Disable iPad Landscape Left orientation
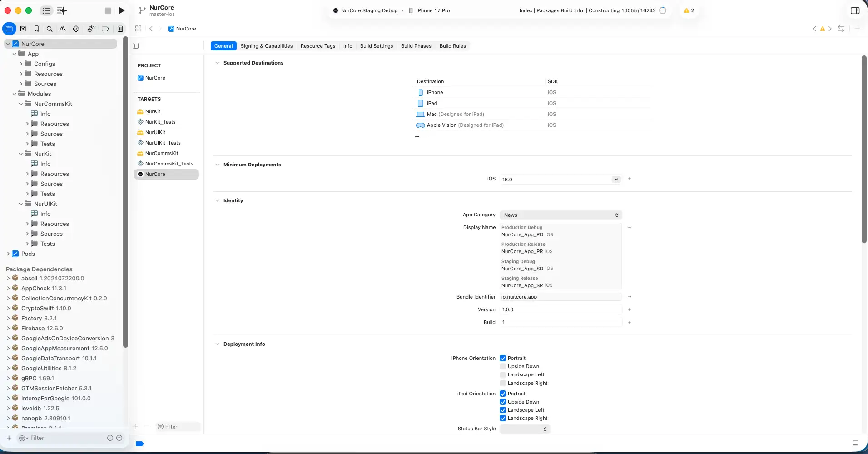 click(503, 410)
